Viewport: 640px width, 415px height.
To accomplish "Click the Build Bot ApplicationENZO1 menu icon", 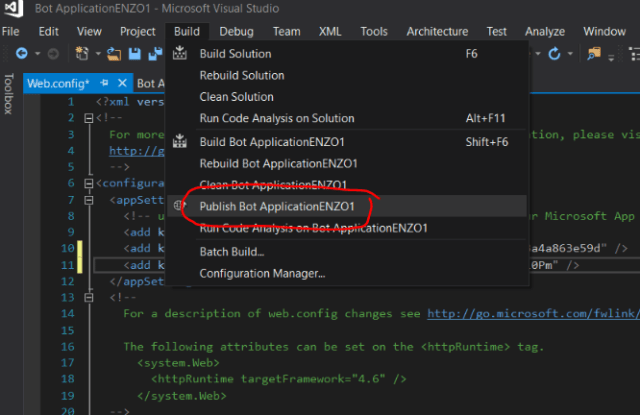I will pyautogui.click(x=180, y=141).
